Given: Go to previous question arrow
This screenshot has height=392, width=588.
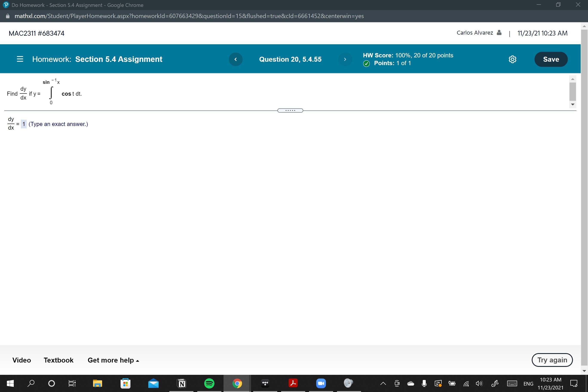Looking at the screenshot, I should coord(236,59).
